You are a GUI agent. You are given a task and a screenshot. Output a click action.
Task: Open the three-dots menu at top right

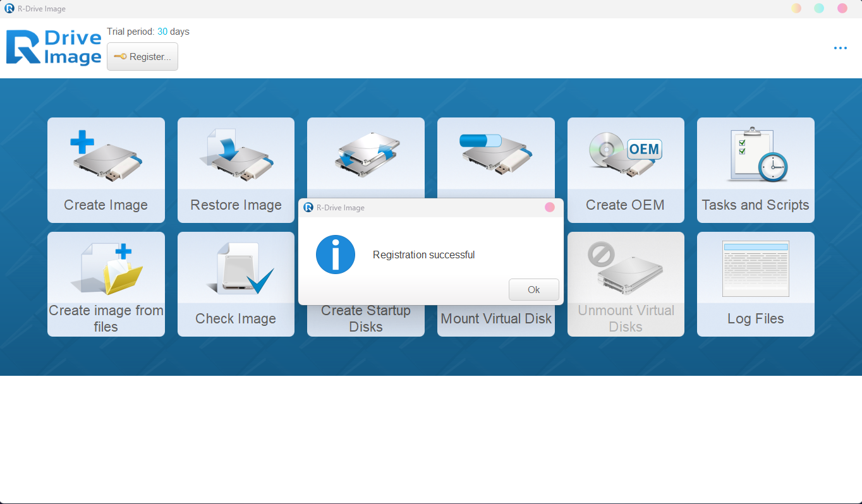[x=840, y=48]
